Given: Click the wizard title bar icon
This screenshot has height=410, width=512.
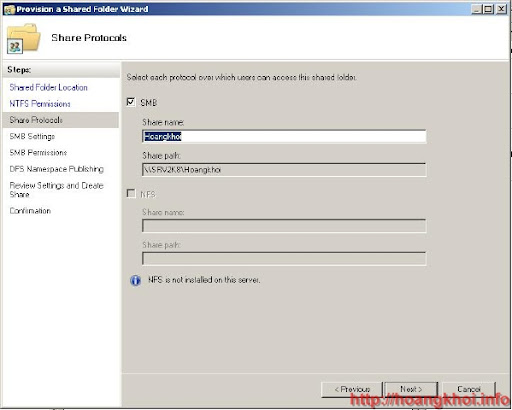Looking at the screenshot, I should pos(9,9).
